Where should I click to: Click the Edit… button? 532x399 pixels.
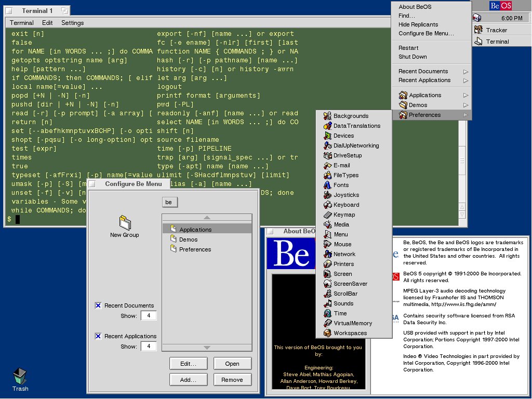tap(188, 363)
